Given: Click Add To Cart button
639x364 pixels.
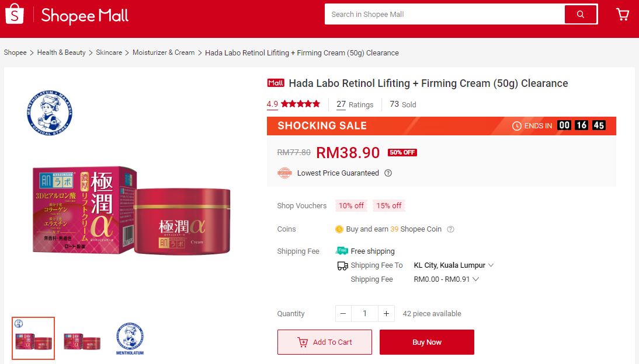Looking at the screenshot, I should [x=324, y=342].
